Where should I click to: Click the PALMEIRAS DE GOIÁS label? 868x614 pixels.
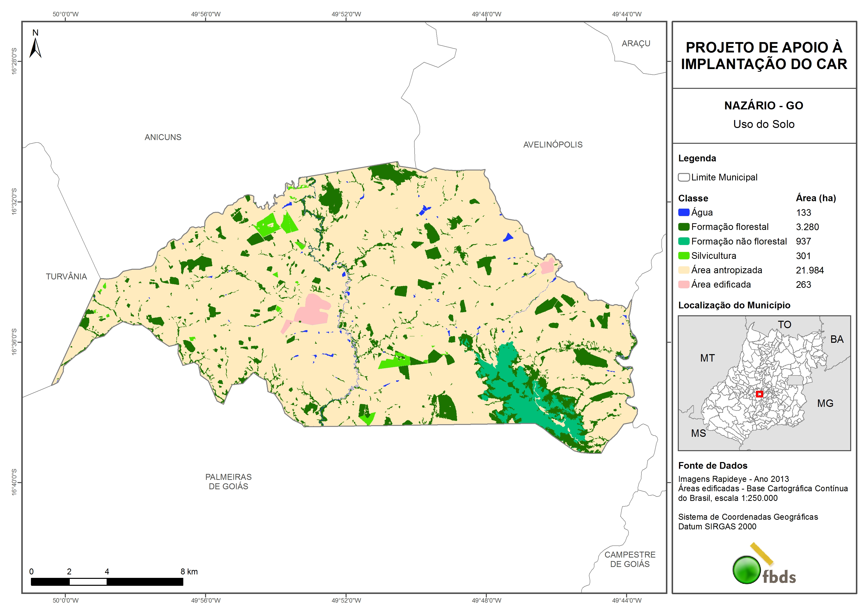click(228, 482)
